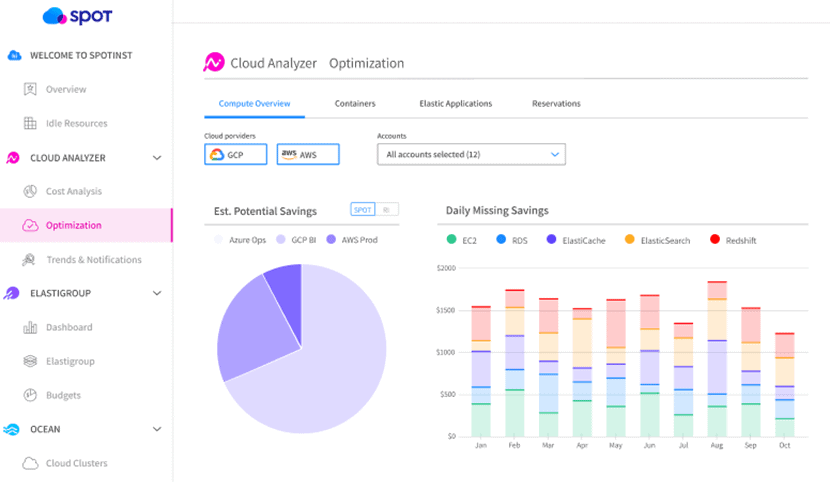This screenshot has height=482, width=830.
Task: Open Cost Analysis page
Action: [x=74, y=191]
